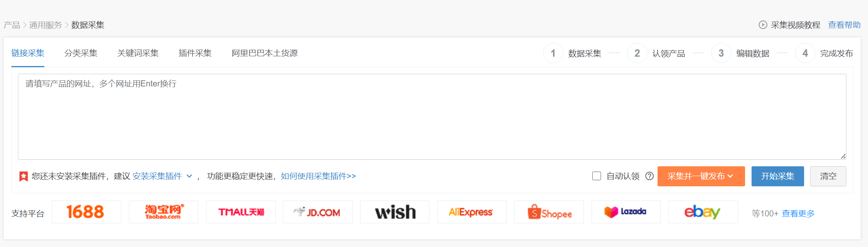The width and height of the screenshot is (868, 247).
Task: Enable the 自动认领 checkbox
Action: [596, 176]
